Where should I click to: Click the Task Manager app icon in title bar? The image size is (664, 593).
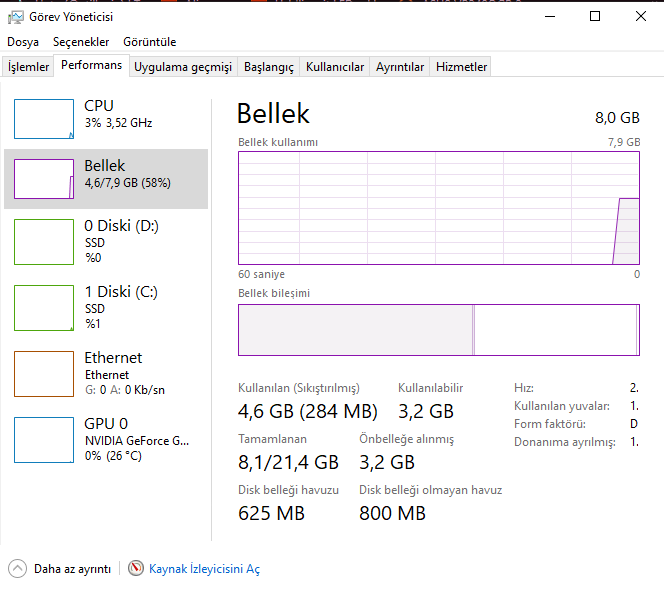click(x=15, y=16)
